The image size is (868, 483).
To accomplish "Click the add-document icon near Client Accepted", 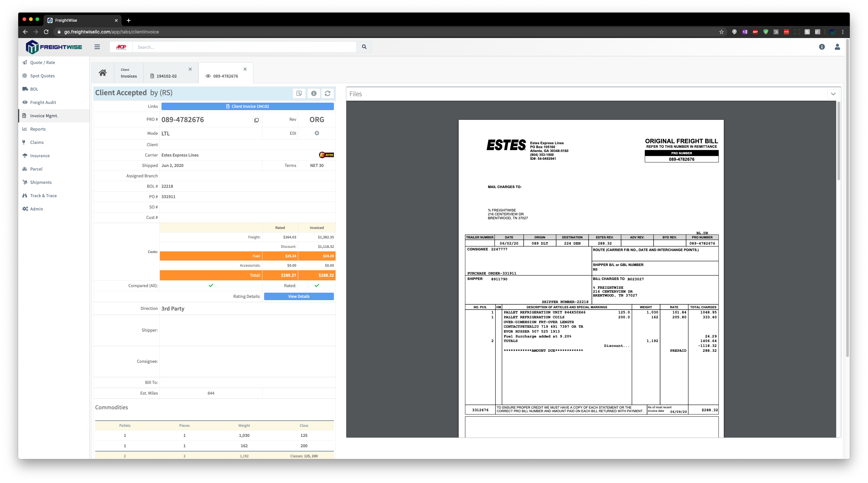I will click(299, 93).
